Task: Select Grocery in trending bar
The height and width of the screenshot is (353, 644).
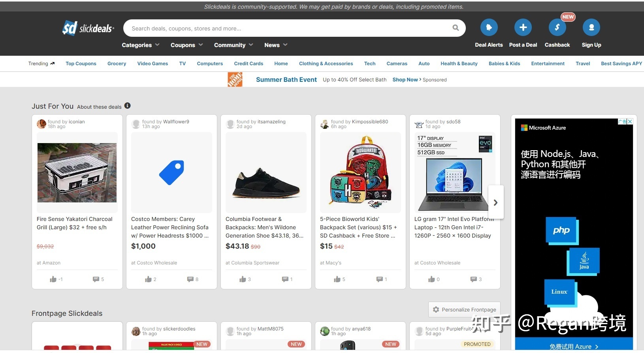Action: pyautogui.click(x=117, y=64)
